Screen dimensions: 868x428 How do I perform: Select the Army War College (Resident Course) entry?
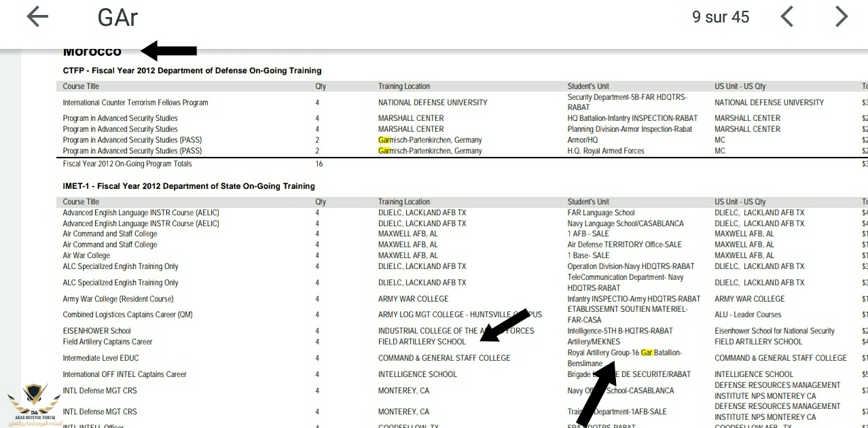coord(118,299)
